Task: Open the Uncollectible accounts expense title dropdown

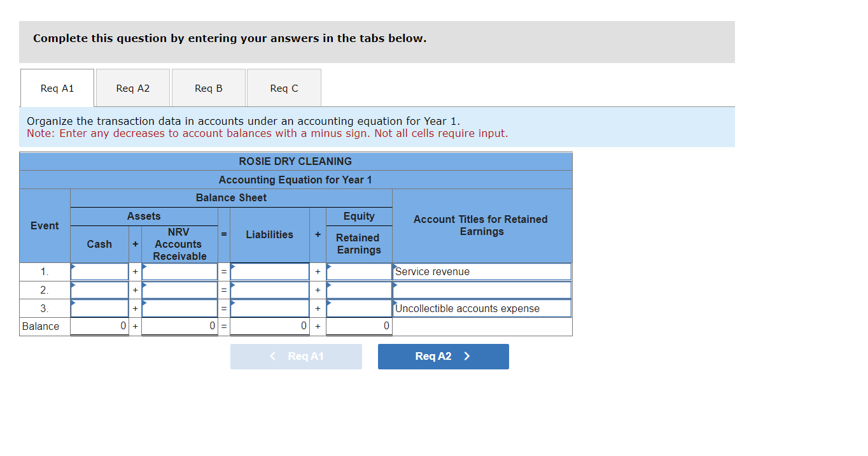Action: (x=482, y=309)
